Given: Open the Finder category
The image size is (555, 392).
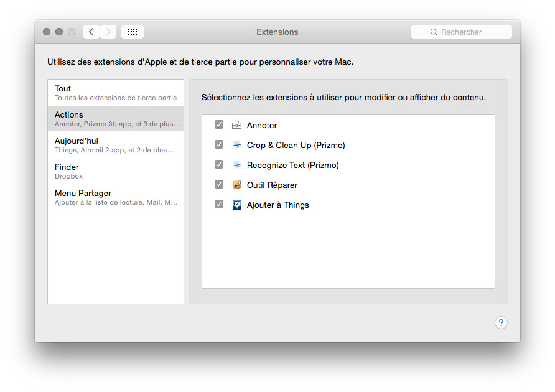Looking at the screenshot, I should pyautogui.click(x=116, y=171).
